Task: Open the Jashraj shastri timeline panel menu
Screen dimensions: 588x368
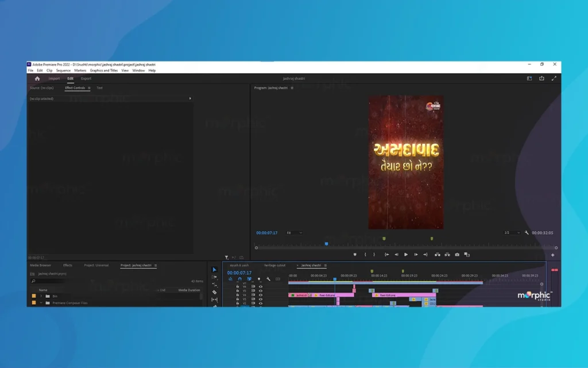Action: tap(325, 266)
